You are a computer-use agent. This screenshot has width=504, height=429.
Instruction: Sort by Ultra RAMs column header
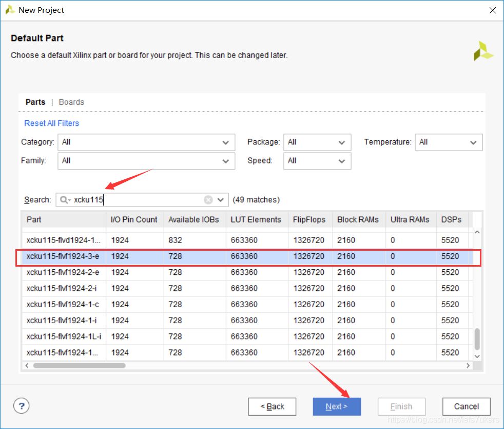[x=411, y=219]
